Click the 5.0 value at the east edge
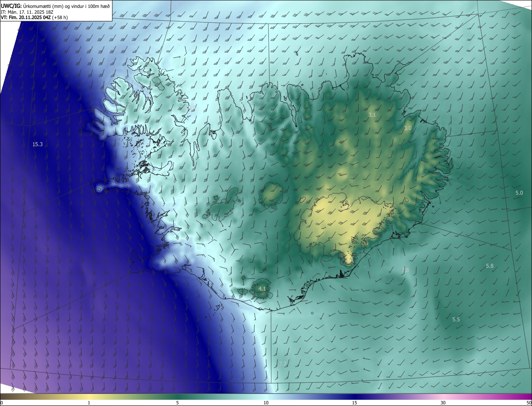 [519, 193]
